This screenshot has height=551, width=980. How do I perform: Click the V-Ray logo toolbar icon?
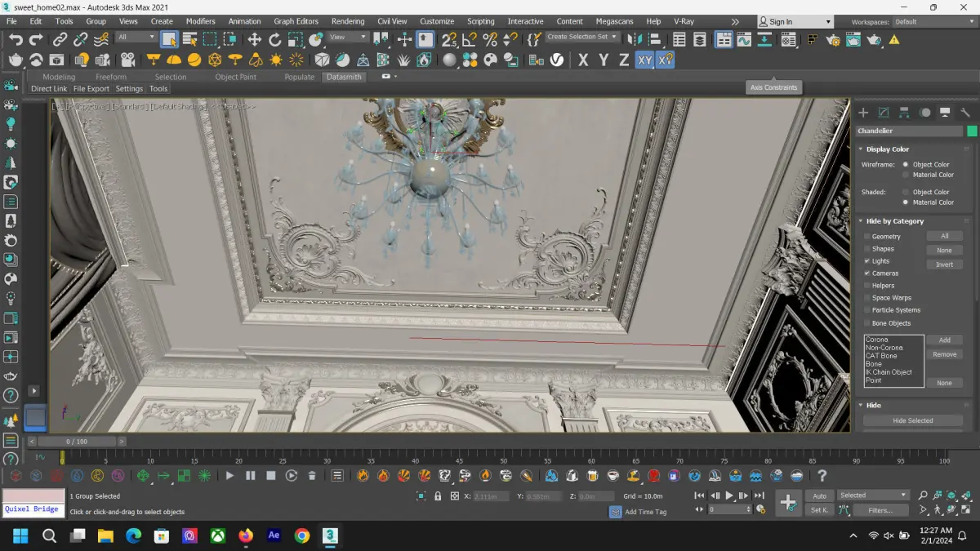tap(556, 60)
